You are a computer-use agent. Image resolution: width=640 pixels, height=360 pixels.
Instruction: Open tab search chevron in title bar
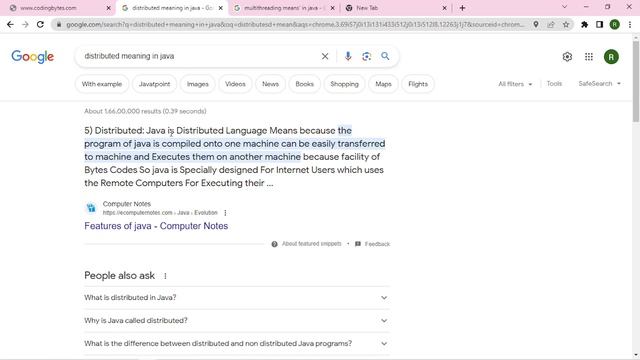(564, 7)
